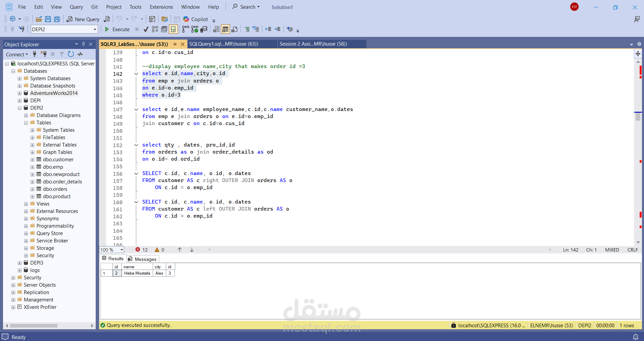Select the dbo.customer table
644x341 pixels.
point(58,160)
